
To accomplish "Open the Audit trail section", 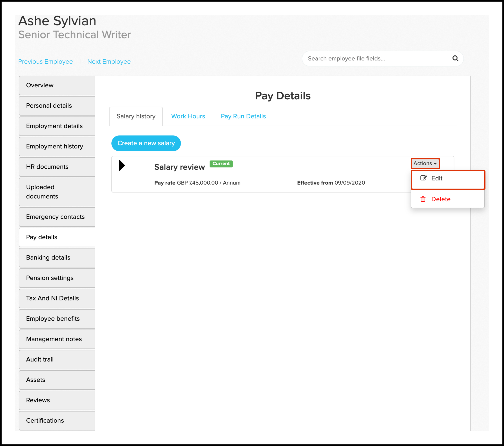I will click(40, 359).
